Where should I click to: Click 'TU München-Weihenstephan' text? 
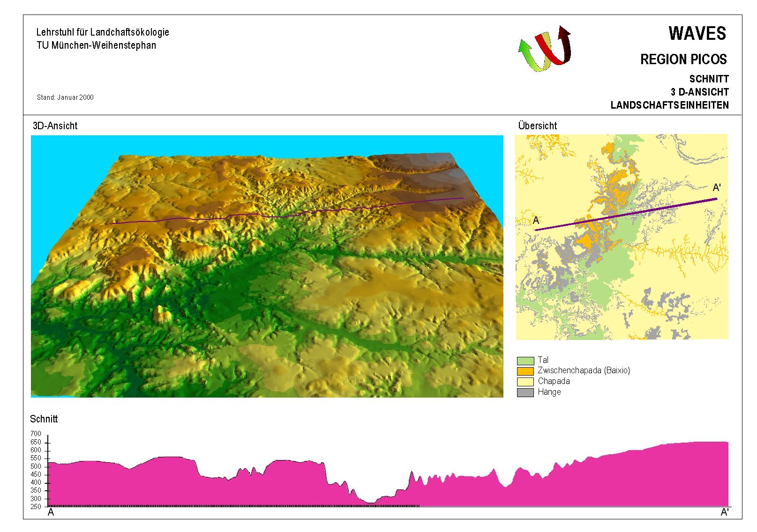tap(96, 45)
